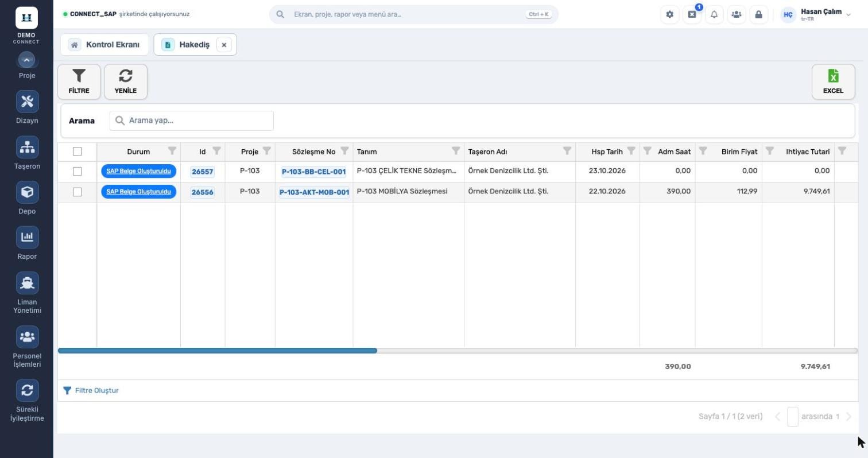Open the Filtre Oluştur link
Image resolution: width=868 pixels, height=458 pixels.
pyautogui.click(x=91, y=391)
